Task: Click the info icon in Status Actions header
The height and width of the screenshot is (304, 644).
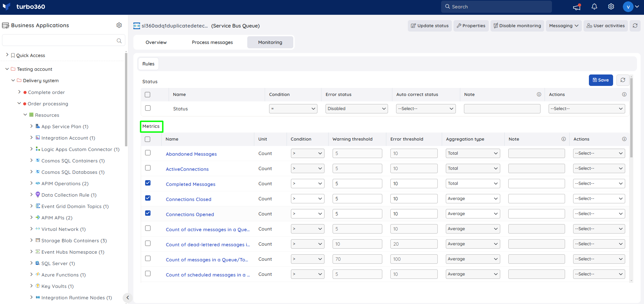Action: click(624, 94)
